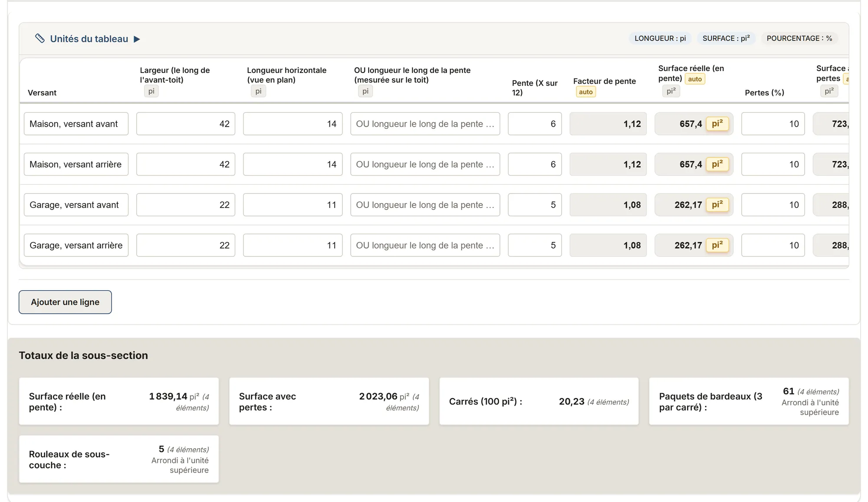Select the Largeur field for Garage, versant arrière

(x=186, y=245)
